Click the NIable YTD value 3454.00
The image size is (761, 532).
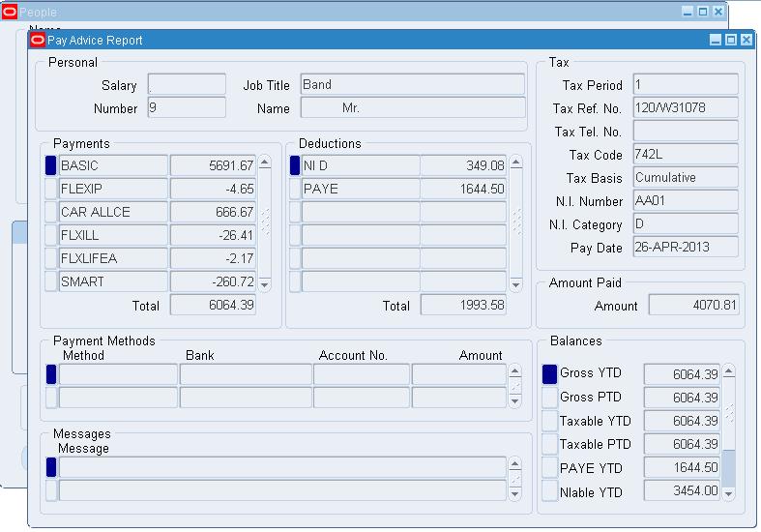pos(682,490)
